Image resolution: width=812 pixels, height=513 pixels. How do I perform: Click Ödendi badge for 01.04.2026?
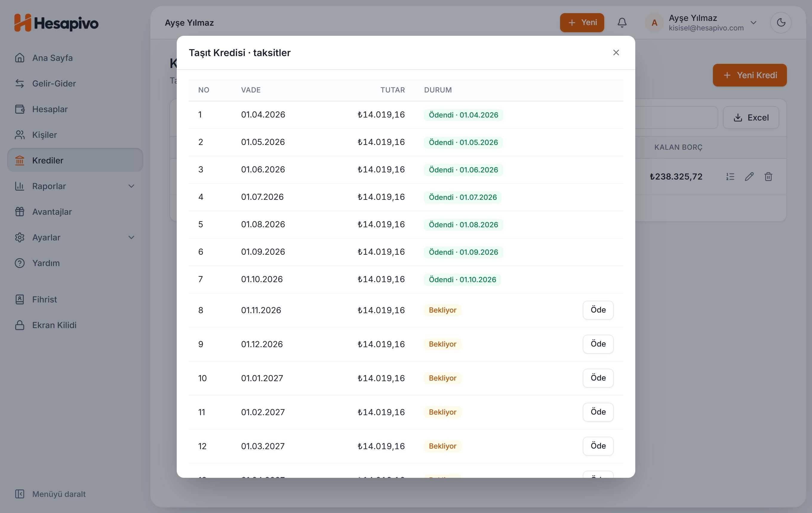(x=463, y=115)
